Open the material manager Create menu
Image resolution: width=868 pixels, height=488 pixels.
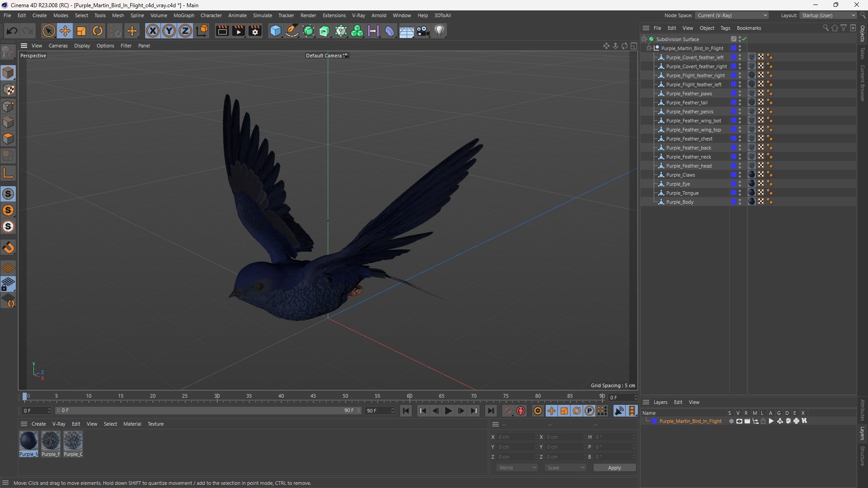[38, 424]
